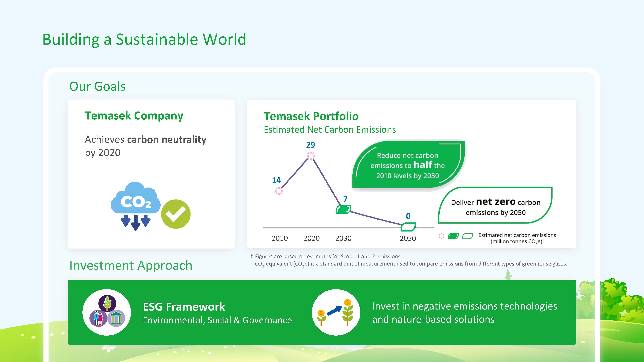Click the value 7 on chart

click(345, 199)
